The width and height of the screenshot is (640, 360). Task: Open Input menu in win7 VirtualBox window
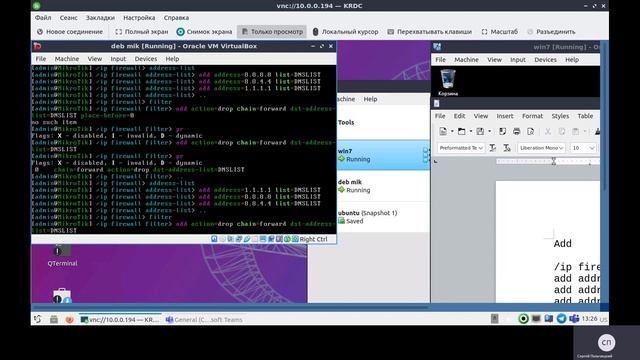pos(518,60)
